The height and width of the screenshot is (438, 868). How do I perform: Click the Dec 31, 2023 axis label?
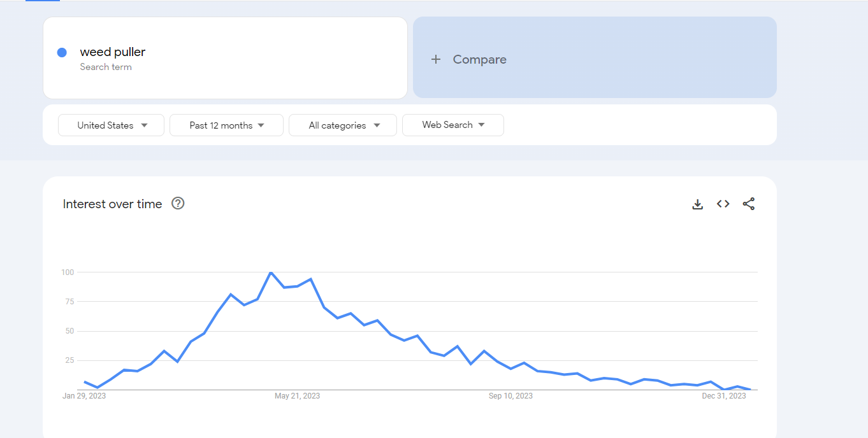click(x=723, y=396)
